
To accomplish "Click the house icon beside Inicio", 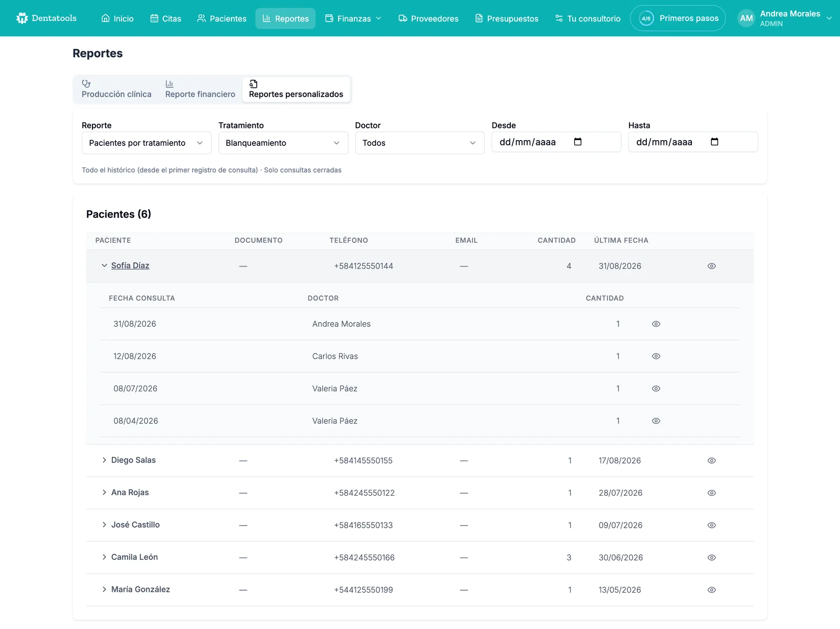I will 106,18.
